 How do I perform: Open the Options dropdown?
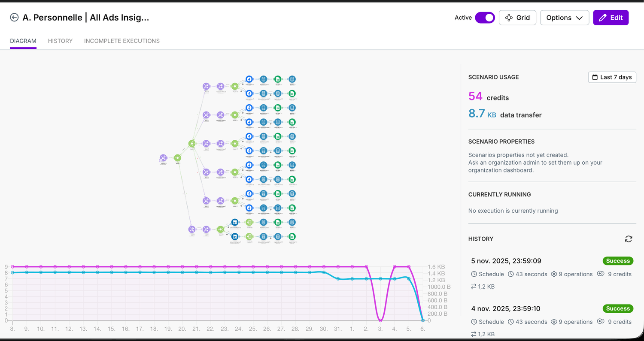pos(564,18)
